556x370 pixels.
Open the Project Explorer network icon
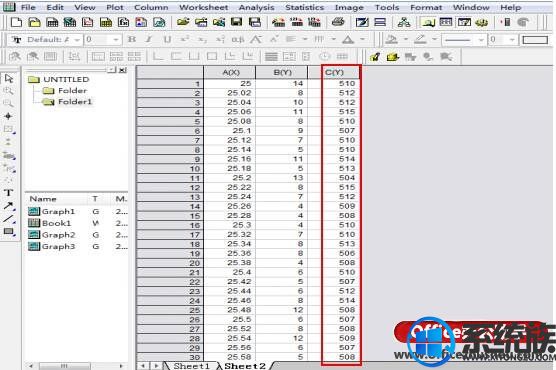click(404, 22)
